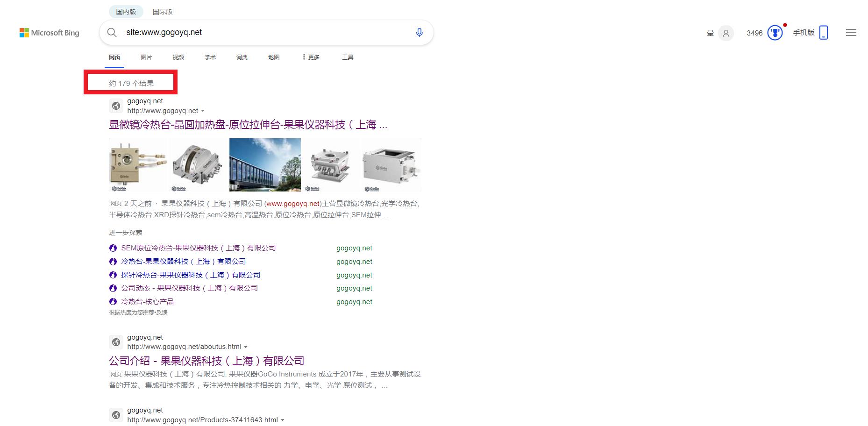This screenshot has height=426, width=868.
Task: Open fifth silver box device thumbnail
Action: pos(391,165)
